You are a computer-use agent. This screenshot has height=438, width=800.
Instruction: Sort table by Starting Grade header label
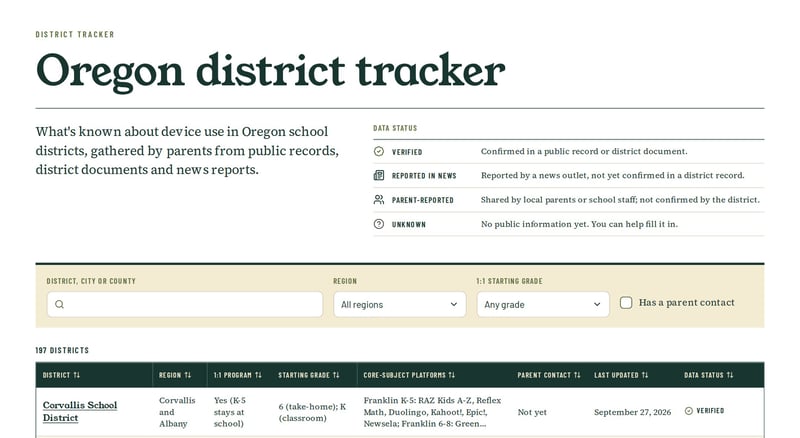[x=304, y=375]
